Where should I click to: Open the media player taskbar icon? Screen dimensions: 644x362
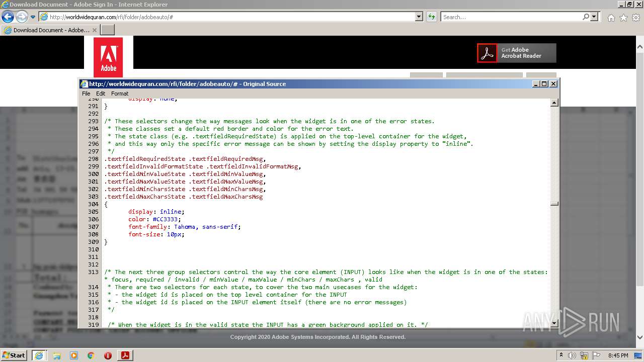pos(74,355)
